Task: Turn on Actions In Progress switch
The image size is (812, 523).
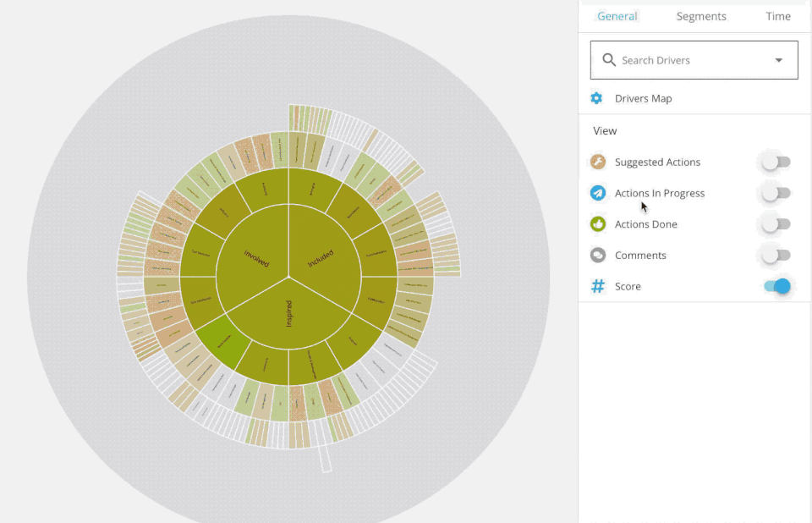Action: click(x=776, y=193)
